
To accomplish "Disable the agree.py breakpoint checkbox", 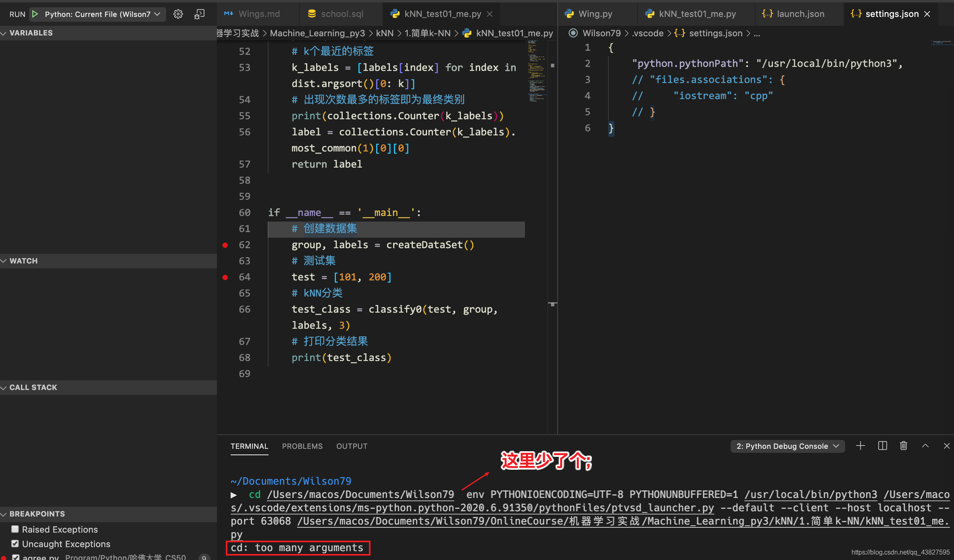I will tap(16, 557).
